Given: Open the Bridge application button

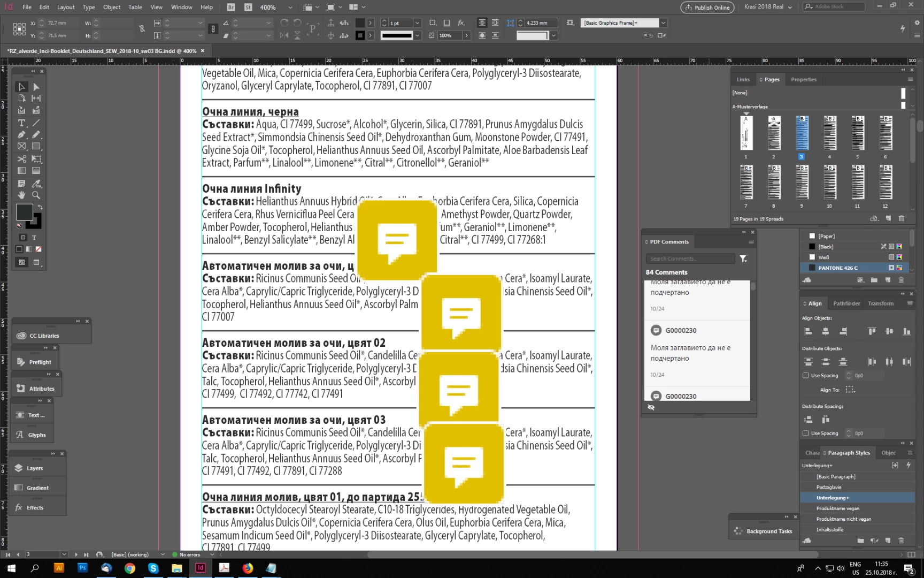Looking at the screenshot, I should click(x=231, y=7).
